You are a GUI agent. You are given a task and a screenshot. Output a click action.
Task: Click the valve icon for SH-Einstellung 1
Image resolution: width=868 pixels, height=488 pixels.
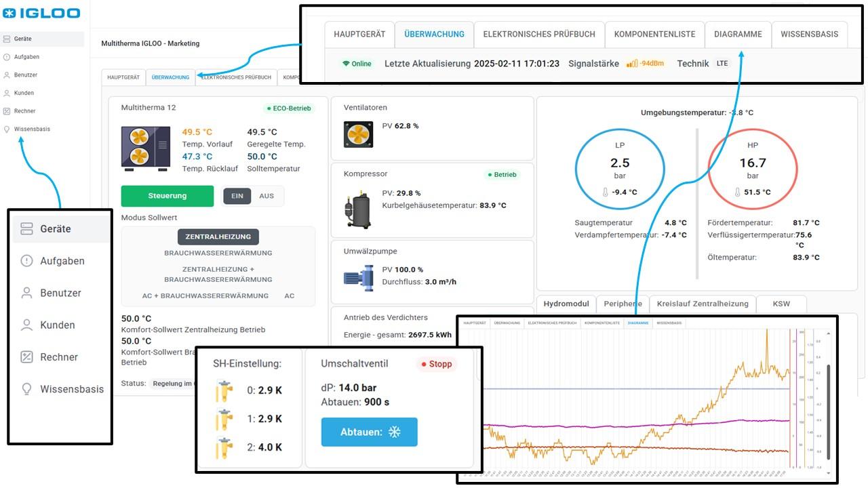223,419
